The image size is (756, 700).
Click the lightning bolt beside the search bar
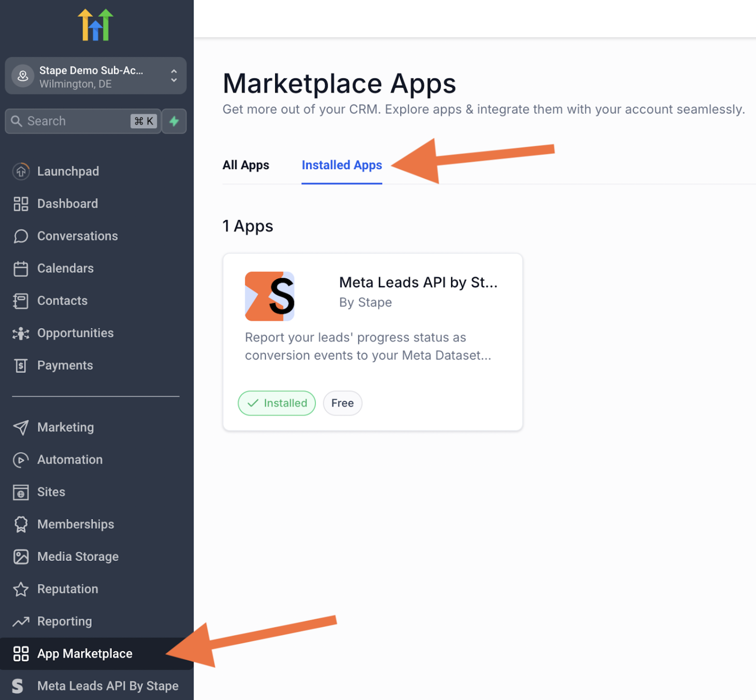[x=174, y=121]
